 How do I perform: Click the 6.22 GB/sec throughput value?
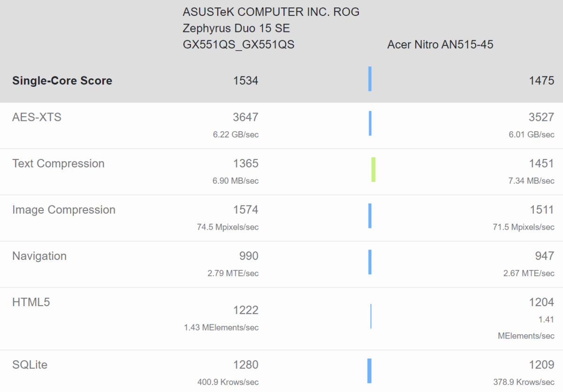pos(237,134)
